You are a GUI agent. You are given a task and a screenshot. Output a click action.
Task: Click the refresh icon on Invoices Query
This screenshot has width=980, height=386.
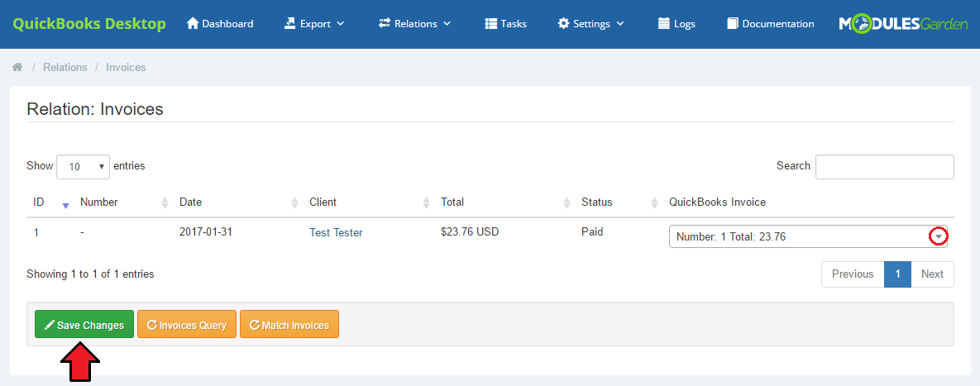pyautogui.click(x=152, y=326)
